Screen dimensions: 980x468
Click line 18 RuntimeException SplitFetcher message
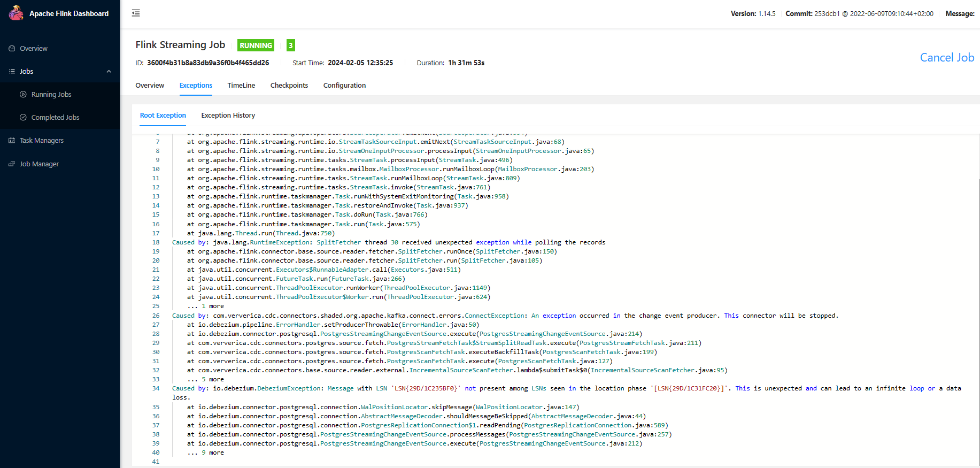click(389, 242)
